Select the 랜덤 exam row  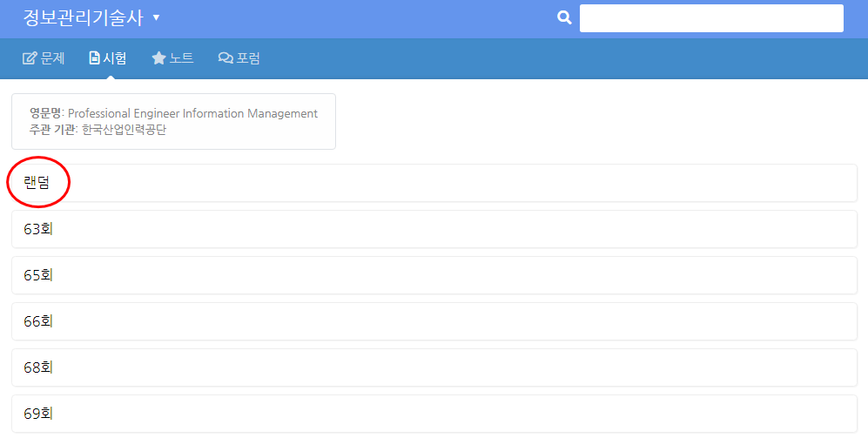[x=434, y=183]
